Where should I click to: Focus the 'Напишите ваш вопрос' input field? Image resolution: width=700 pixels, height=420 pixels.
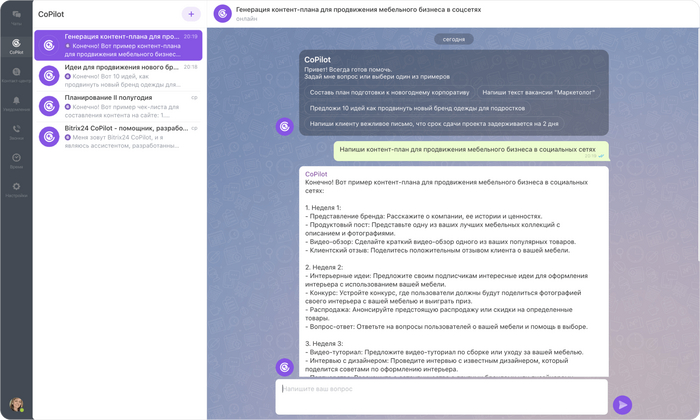(442, 397)
